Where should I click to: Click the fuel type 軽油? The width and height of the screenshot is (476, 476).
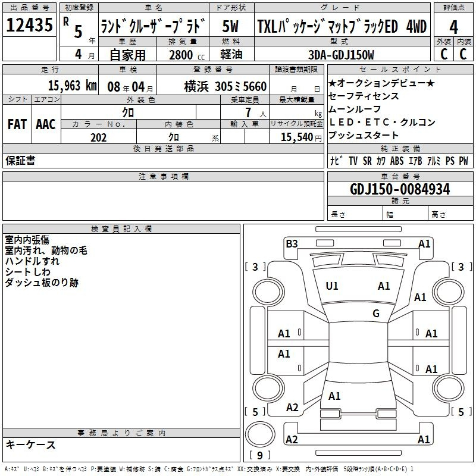pyautogui.click(x=231, y=55)
